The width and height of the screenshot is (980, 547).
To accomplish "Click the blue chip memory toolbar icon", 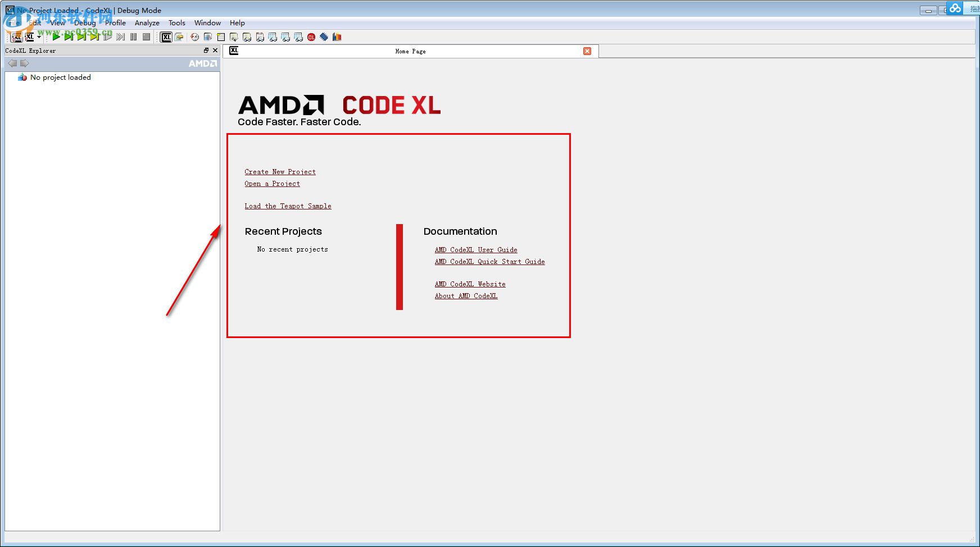I will 324,37.
